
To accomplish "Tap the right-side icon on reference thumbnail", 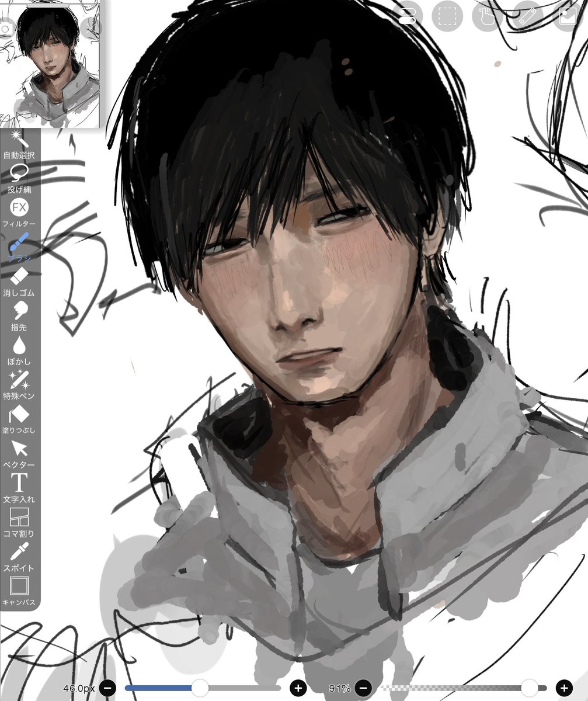I will (x=91, y=27).
